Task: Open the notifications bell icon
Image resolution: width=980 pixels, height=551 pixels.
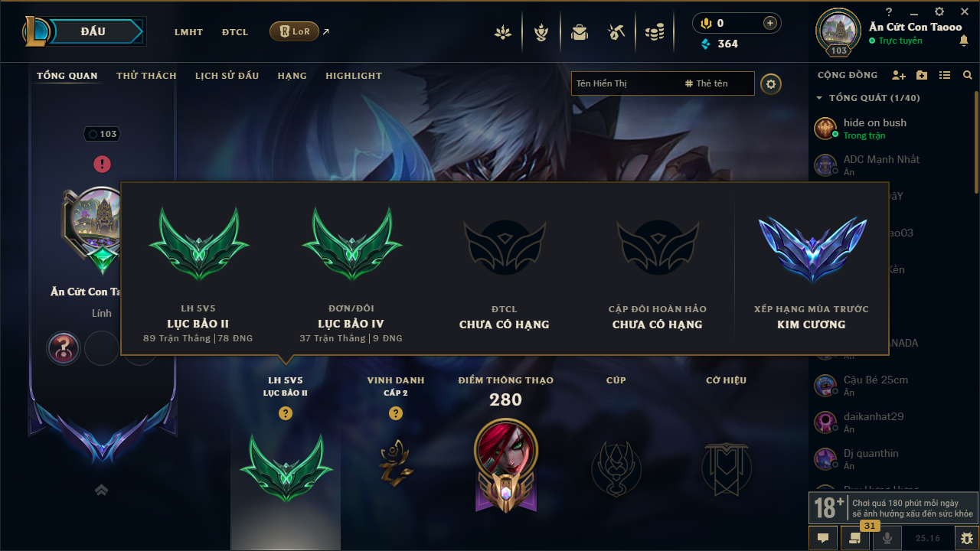Action: [963, 41]
